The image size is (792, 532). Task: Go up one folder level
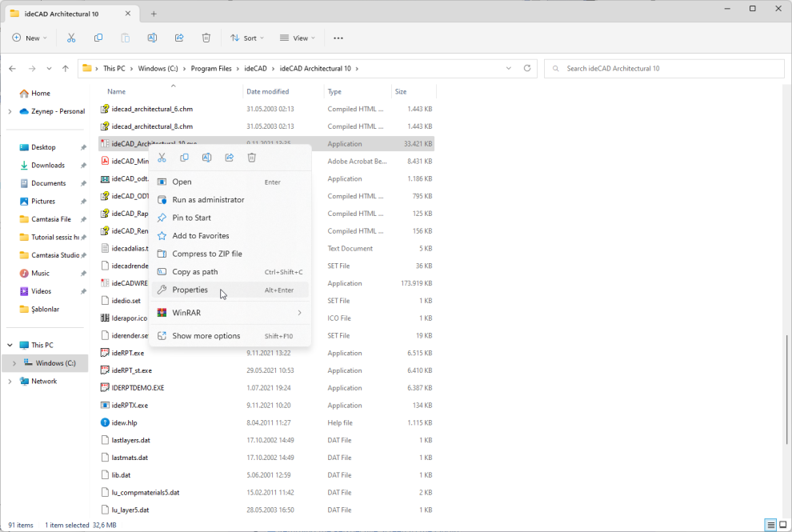click(66, 69)
